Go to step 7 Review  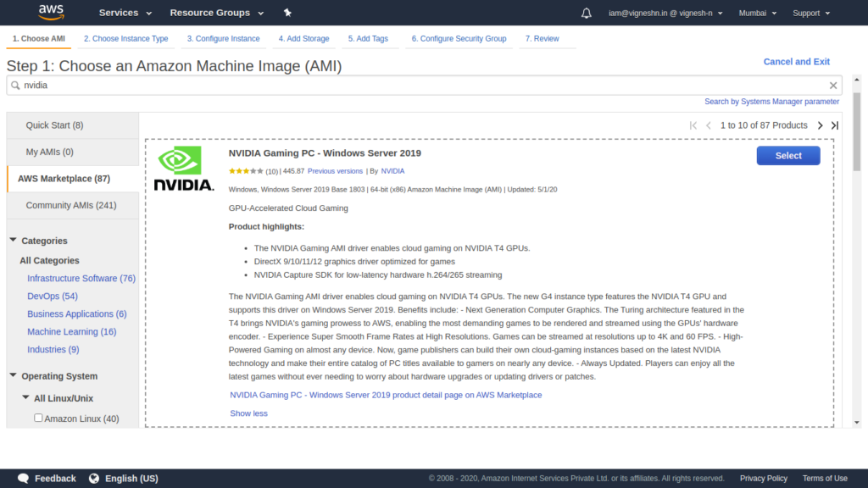(x=542, y=39)
